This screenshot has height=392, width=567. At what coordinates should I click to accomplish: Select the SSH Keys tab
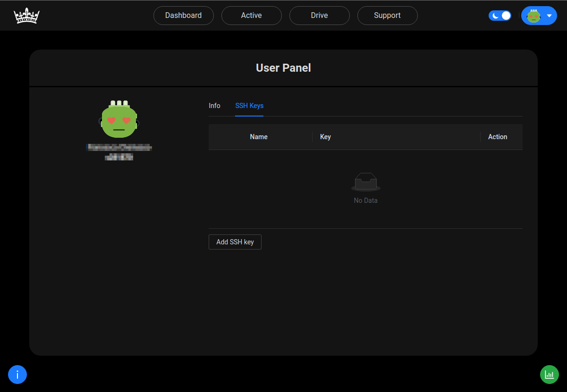coord(249,106)
